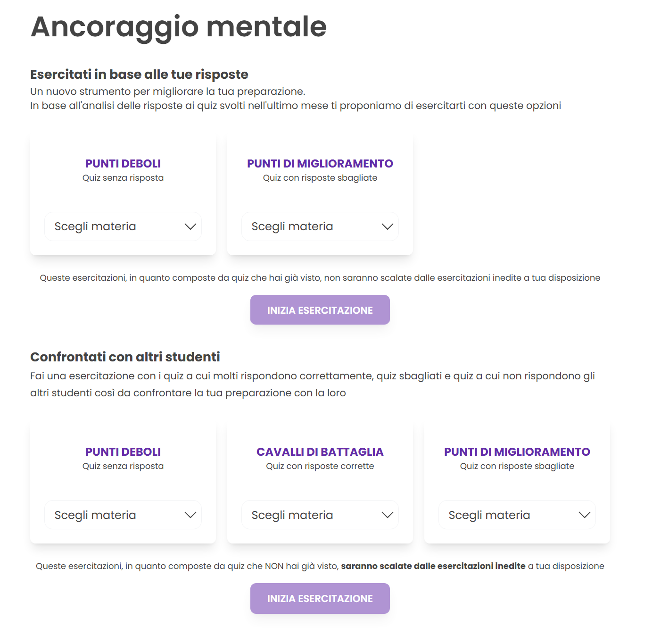
Task: Open 'Scegli materia' dropdown for Esercitati Punti di Miglioramento
Action: 310,227
